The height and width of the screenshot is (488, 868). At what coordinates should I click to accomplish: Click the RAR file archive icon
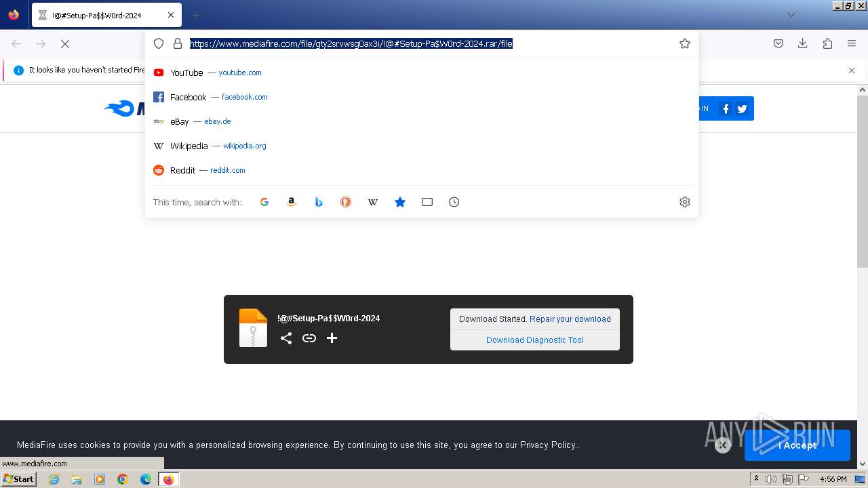click(x=254, y=328)
